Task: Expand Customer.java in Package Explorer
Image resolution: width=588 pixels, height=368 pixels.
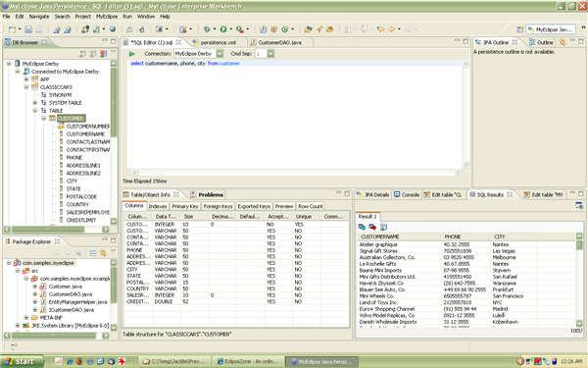Action: (35, 287)
